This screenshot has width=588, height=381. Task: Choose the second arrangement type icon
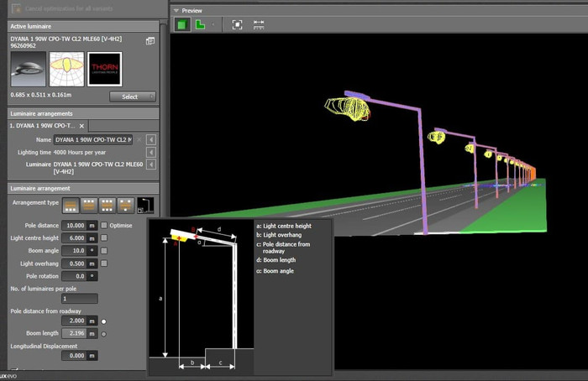tap(89, 204)
